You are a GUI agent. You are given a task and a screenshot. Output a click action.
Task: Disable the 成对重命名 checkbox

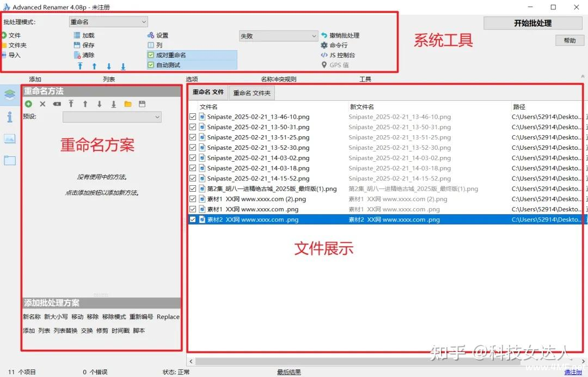[x=151, y=55]
